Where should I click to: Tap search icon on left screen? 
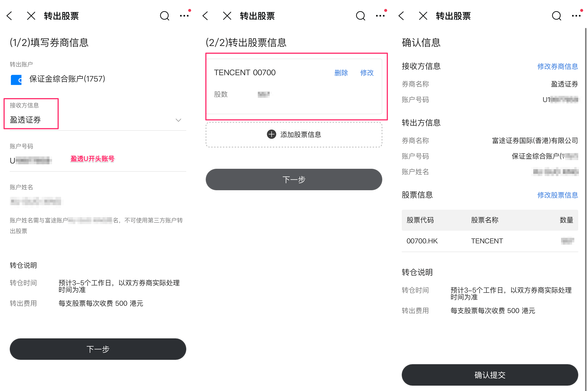tap(164, 16)
